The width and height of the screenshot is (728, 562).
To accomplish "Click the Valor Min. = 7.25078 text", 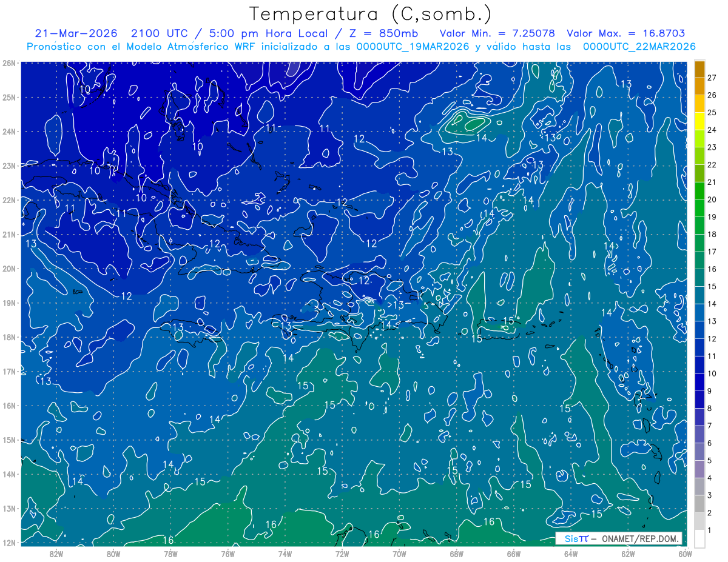I will pos(497,33).
